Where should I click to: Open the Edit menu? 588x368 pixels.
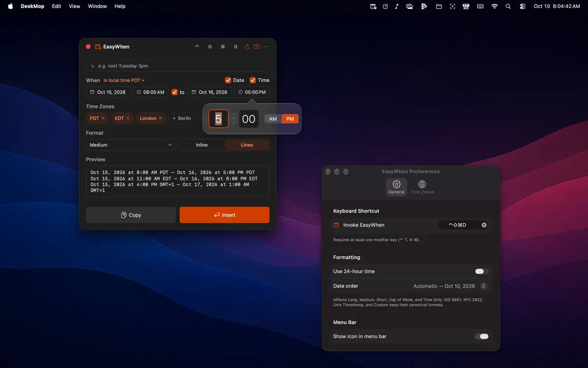pos(57,6)
